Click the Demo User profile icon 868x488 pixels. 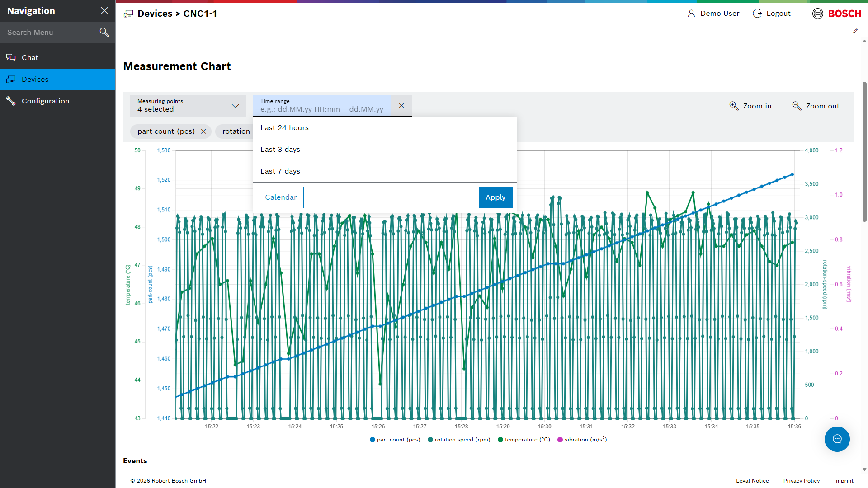tap(691, 14)
